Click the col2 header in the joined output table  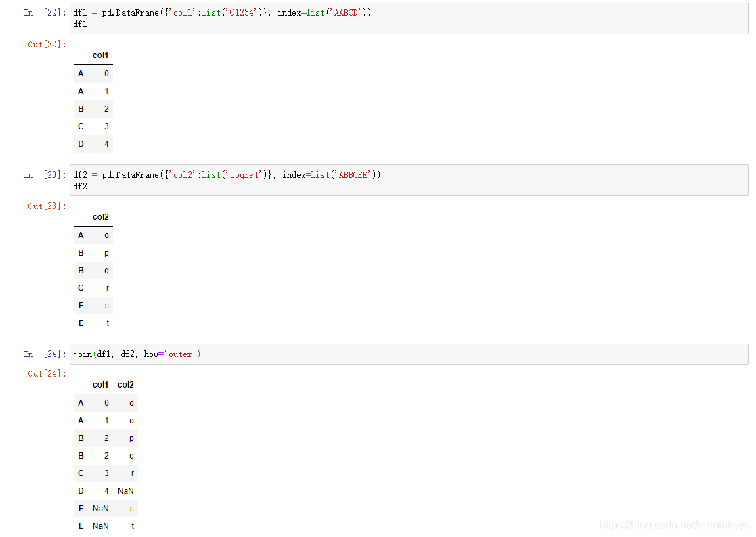(126, 384)
